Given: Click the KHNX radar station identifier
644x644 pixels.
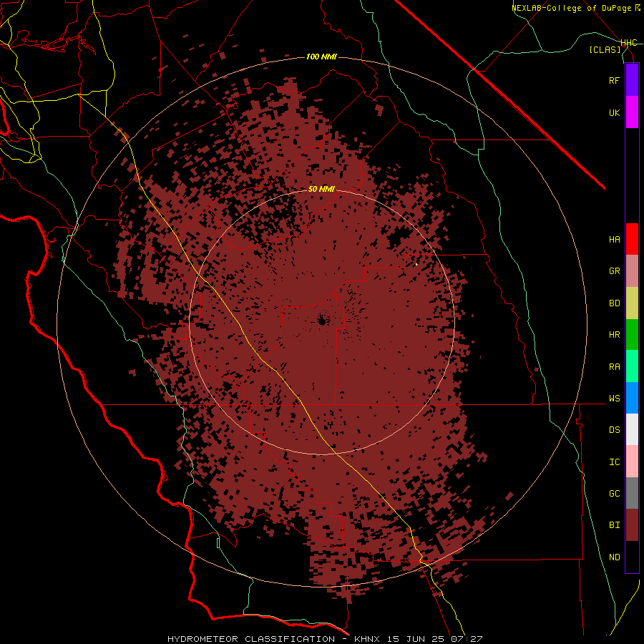Looking at the screenshot, I should 367,639.
